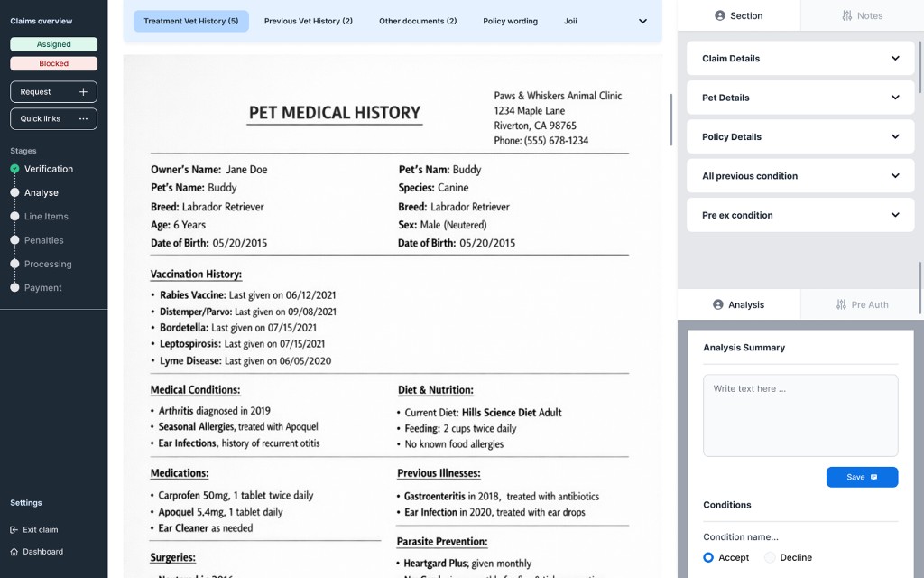
Task: Switch to Treatment Vet History tab
Action: point(191,22)
